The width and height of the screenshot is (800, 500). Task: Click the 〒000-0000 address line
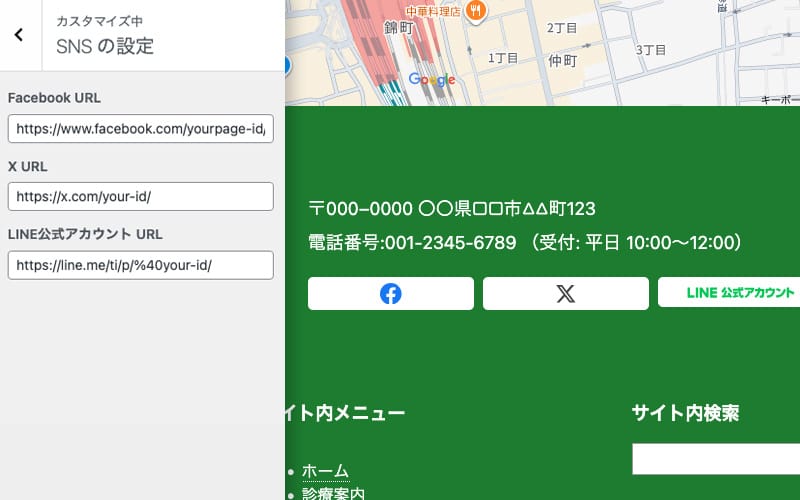coord(452,209)
